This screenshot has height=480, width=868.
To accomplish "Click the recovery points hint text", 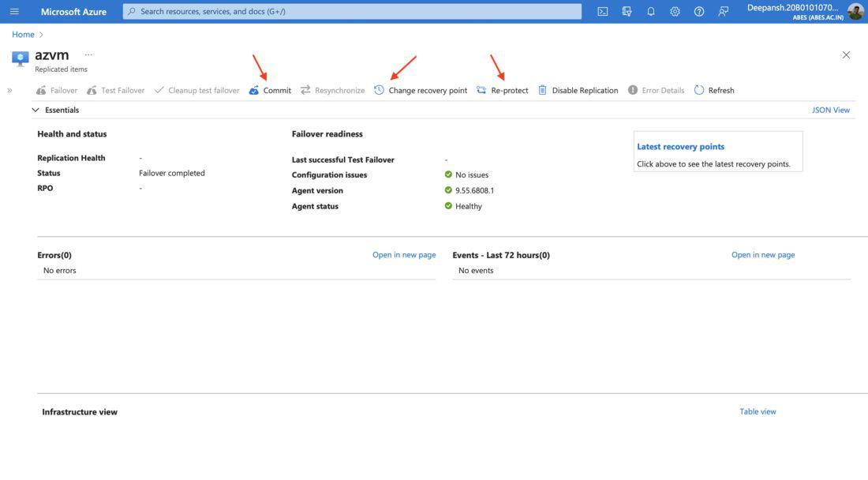I will click(x=713, y=164).
